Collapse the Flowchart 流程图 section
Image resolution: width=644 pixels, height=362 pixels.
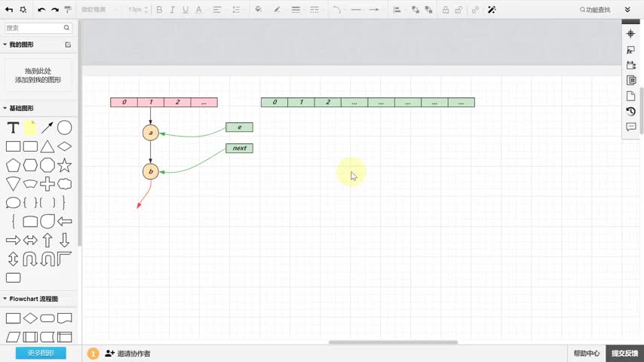(5, 299)
